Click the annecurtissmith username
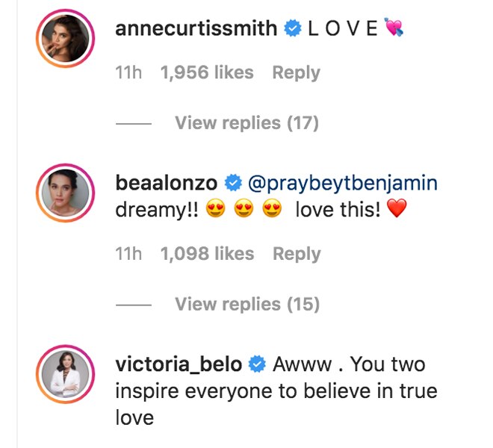 point(196,28)
